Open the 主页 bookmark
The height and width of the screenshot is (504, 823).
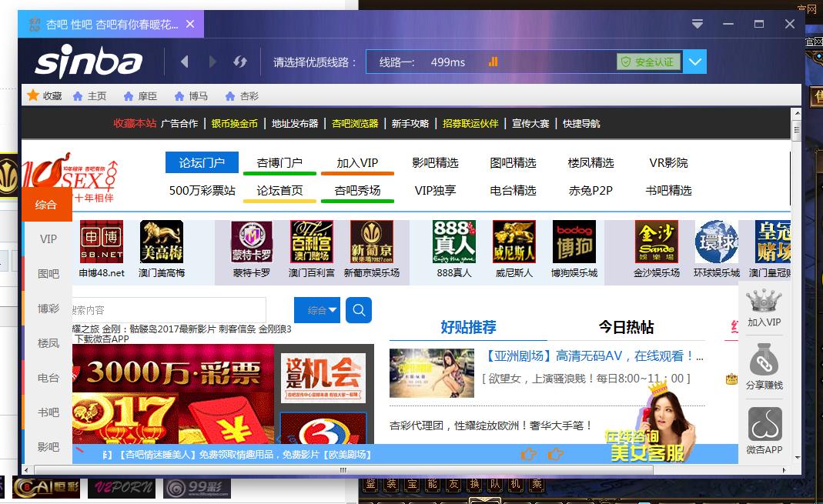tap(90, 96)
